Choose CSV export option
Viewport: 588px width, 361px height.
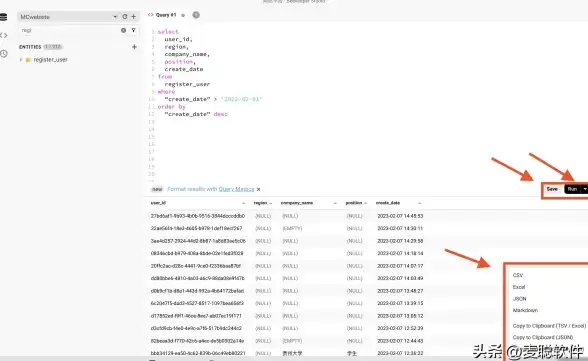(x=518, y=275)
